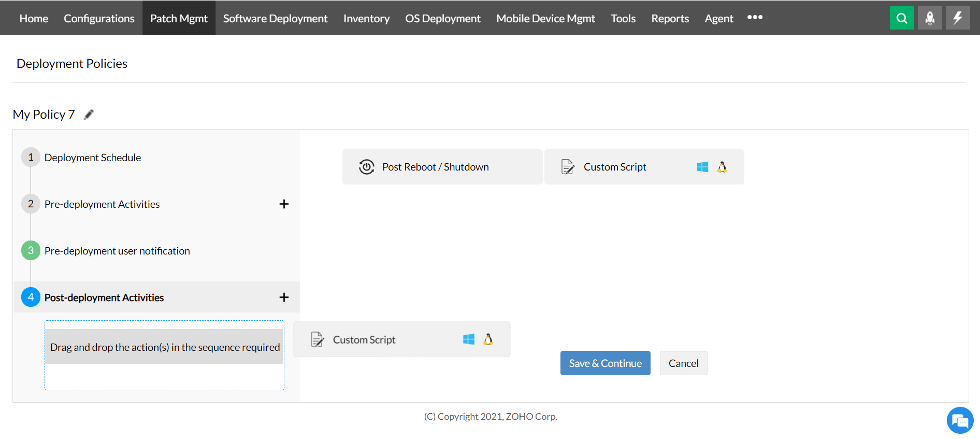The width and height of the screenshot is (980, 439).
Task: Open the OS Deployment tab
Action: (x=443, y=18)
